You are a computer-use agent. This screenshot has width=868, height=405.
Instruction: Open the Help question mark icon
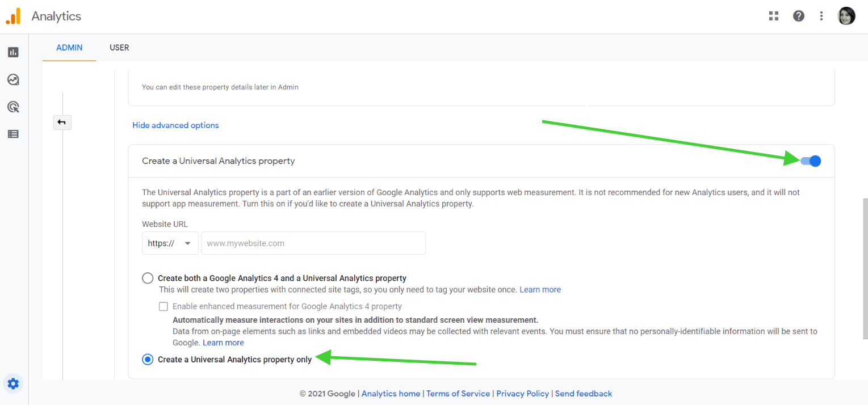799,16
